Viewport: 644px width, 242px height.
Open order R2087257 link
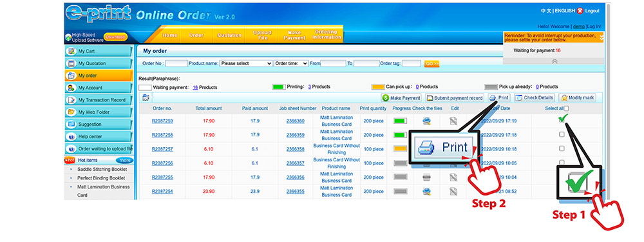[162, 149]
